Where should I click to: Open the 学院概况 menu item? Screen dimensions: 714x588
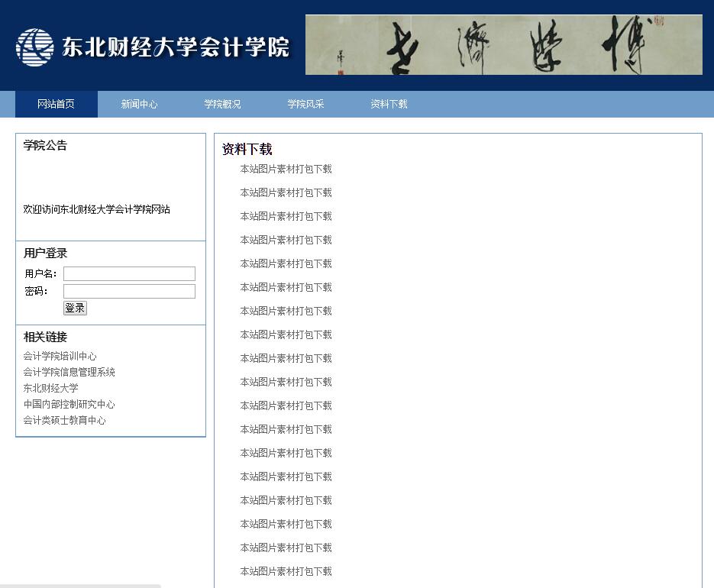(x=222, y=105)
